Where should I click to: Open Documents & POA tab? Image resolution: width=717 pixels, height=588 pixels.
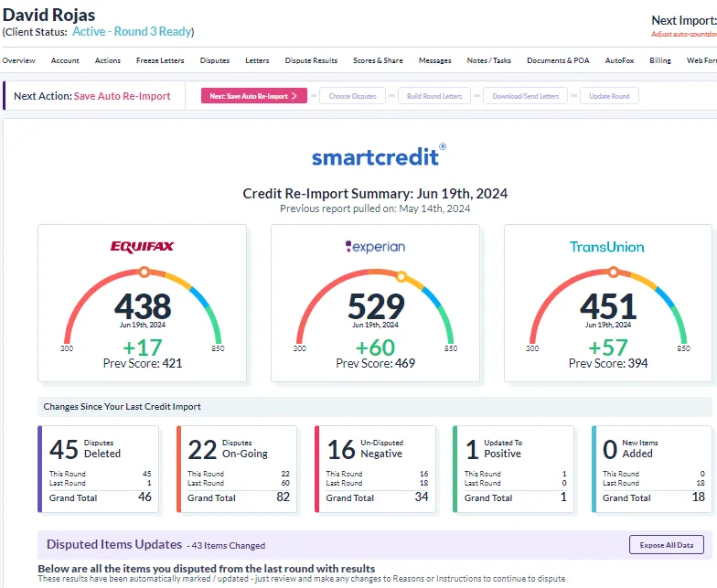click(558, 60)
